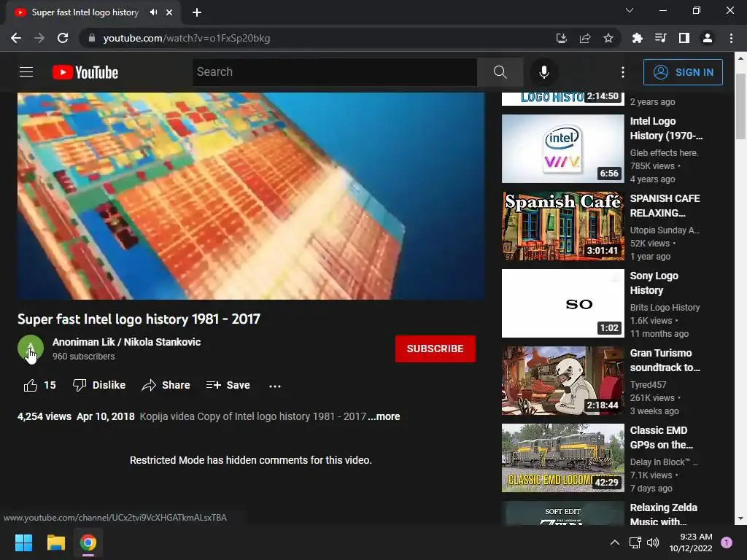This screenshot has width=747, height=560.
Task: Show hidden system tray icons
Action: (x=615, y=542)
